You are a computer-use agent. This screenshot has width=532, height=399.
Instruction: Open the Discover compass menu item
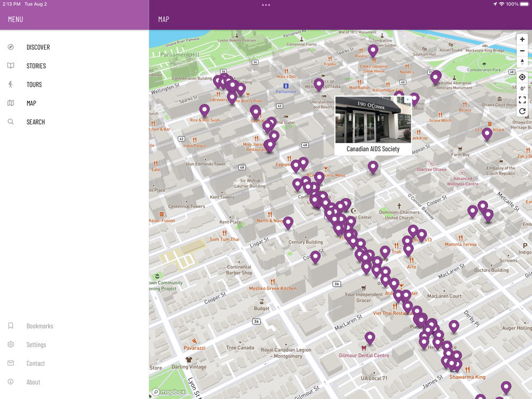point(74,47)
